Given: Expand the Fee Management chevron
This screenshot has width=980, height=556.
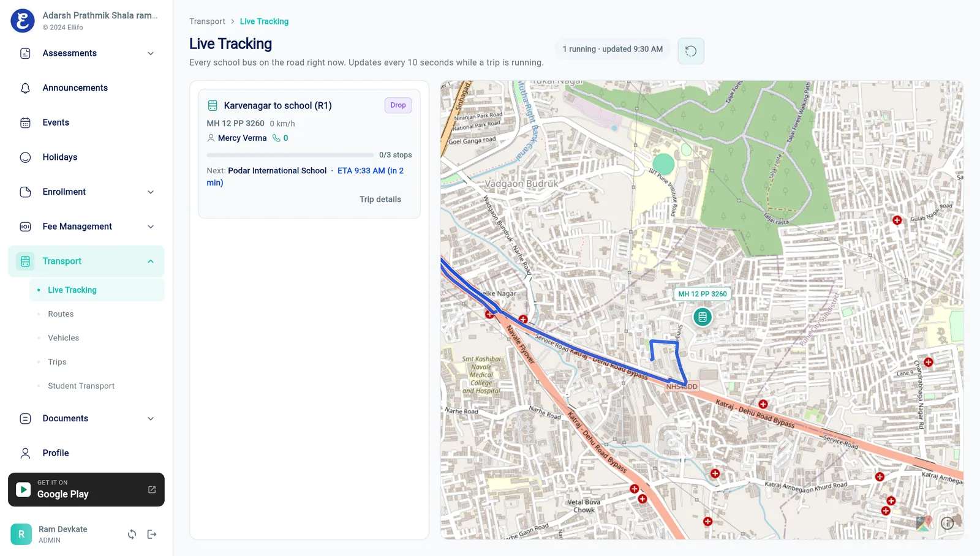Looking at the screenshot, I should (x=151, y=227).
